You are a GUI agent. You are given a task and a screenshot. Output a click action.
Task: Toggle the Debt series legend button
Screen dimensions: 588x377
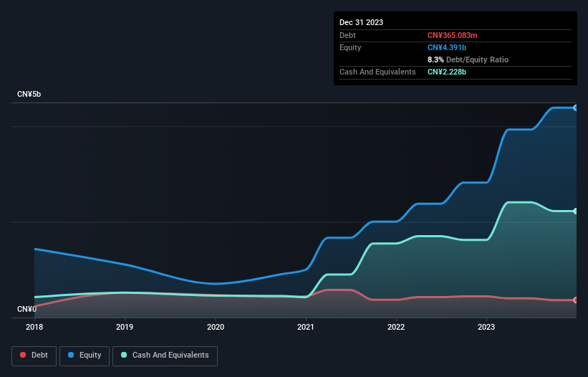click(34, 355)
